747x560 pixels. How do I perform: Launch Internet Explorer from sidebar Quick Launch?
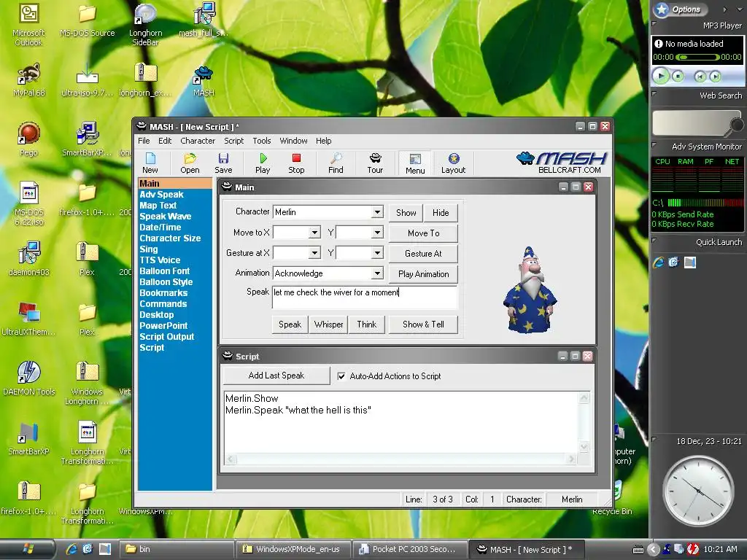659,262
